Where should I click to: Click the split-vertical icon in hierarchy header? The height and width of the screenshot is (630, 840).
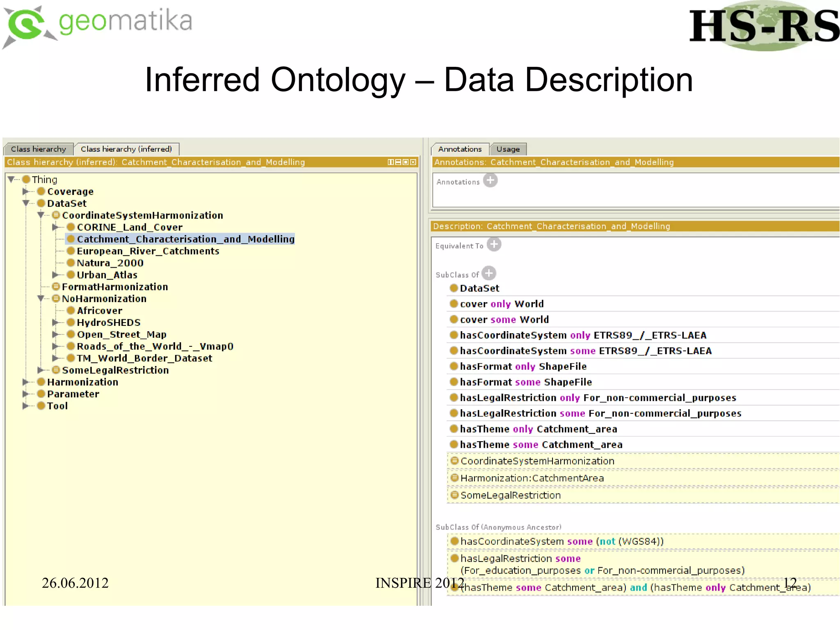pyautogui.click(x=390, y=162)
